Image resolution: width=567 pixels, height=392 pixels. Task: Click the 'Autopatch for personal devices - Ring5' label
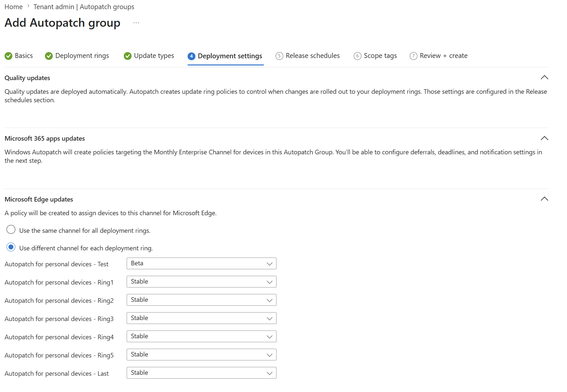pyautogui.click(x=59, y=355)
